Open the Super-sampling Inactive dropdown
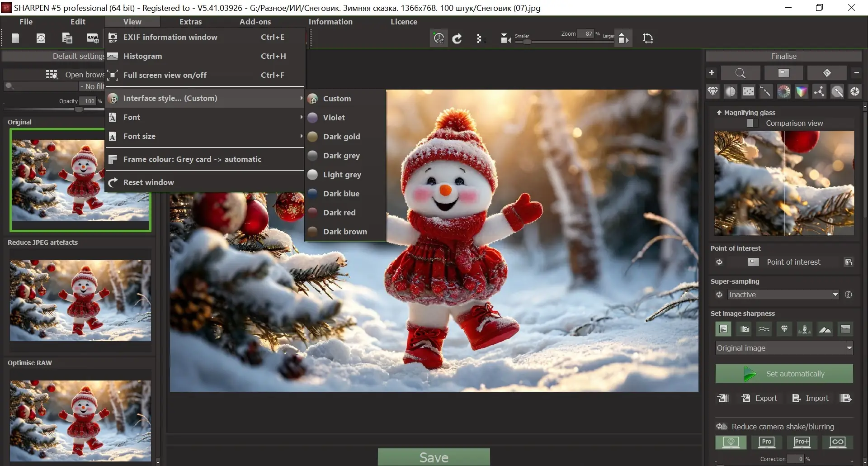Screen dimensions: 868x466 [783, 295]
